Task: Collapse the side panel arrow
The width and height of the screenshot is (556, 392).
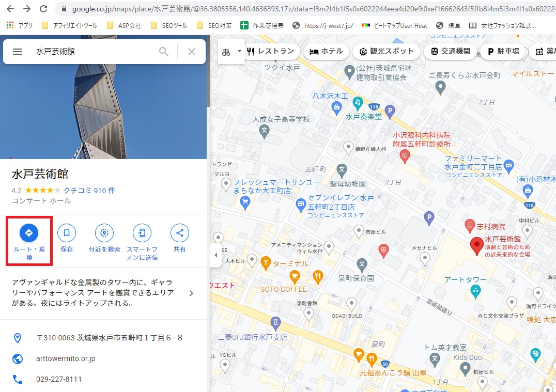Action: [215, 255]
